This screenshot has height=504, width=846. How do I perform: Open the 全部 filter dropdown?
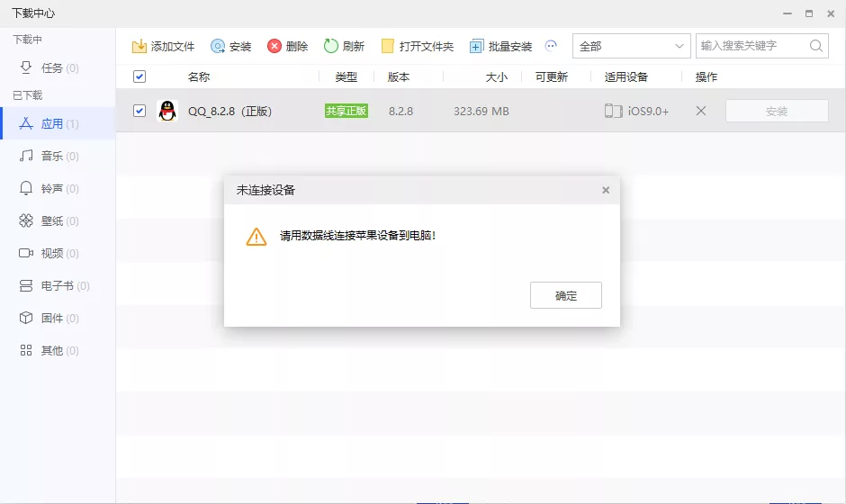(x=631, y=47)
